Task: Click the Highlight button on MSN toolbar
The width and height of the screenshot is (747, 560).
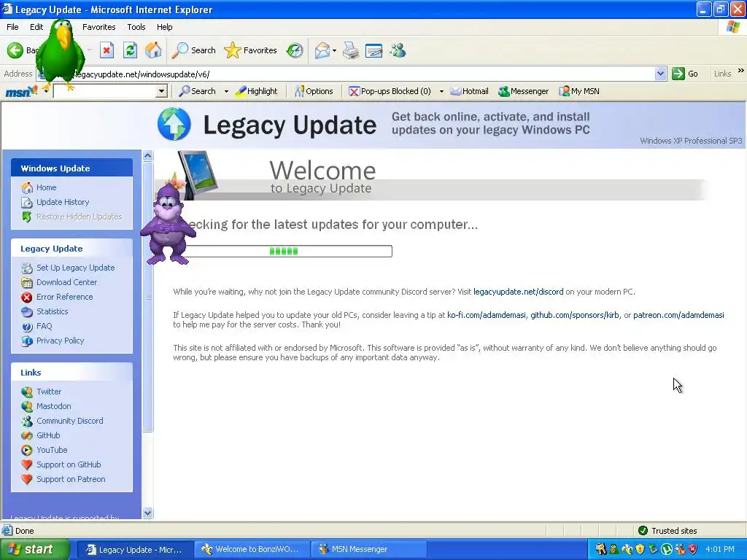Action: tap(256, 91)
